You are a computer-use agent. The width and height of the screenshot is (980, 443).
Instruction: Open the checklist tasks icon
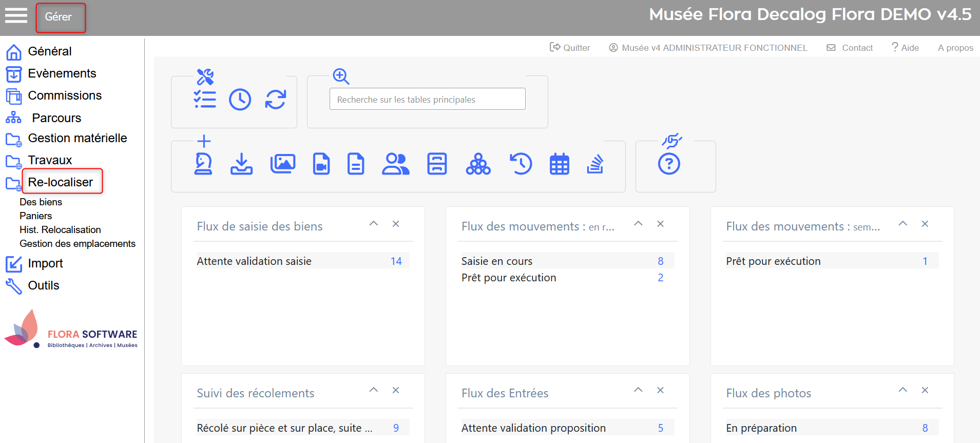[x=205, y=100]
